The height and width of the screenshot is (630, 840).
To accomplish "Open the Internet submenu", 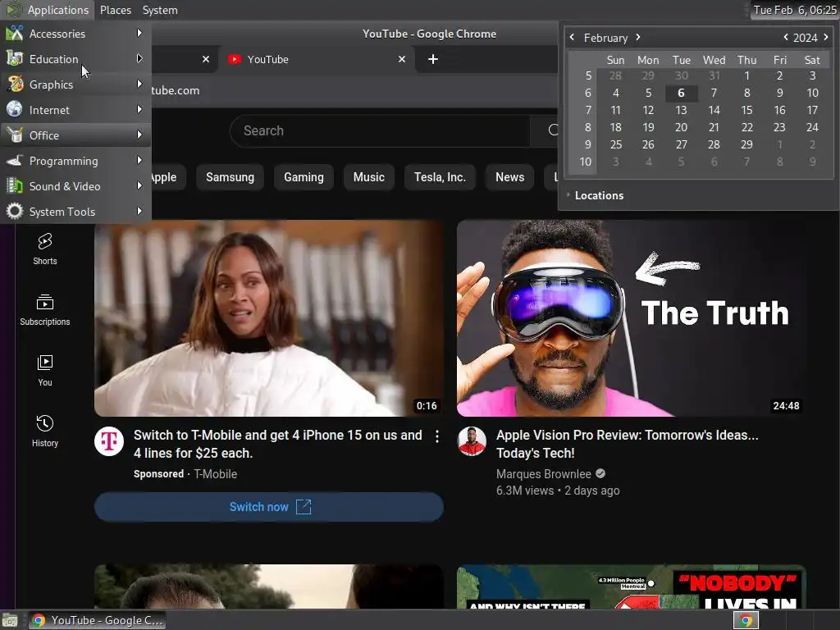I will [x=75, y=110].
